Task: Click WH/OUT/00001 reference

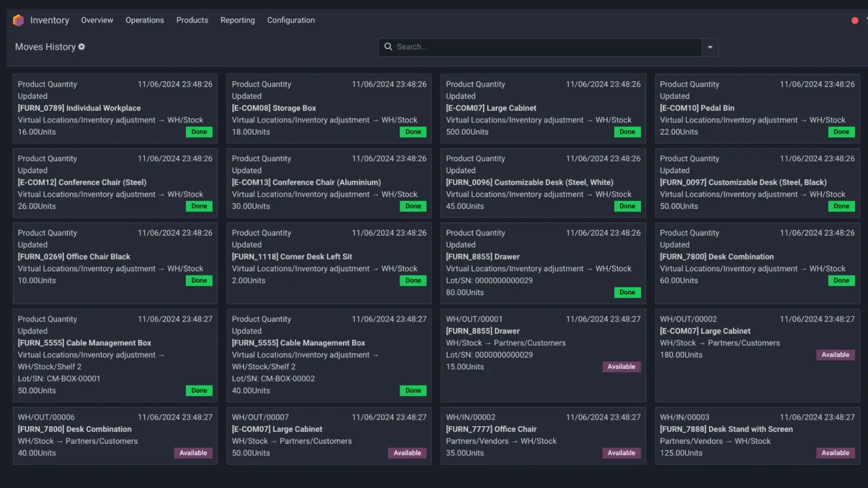Action: pos(474,319)
